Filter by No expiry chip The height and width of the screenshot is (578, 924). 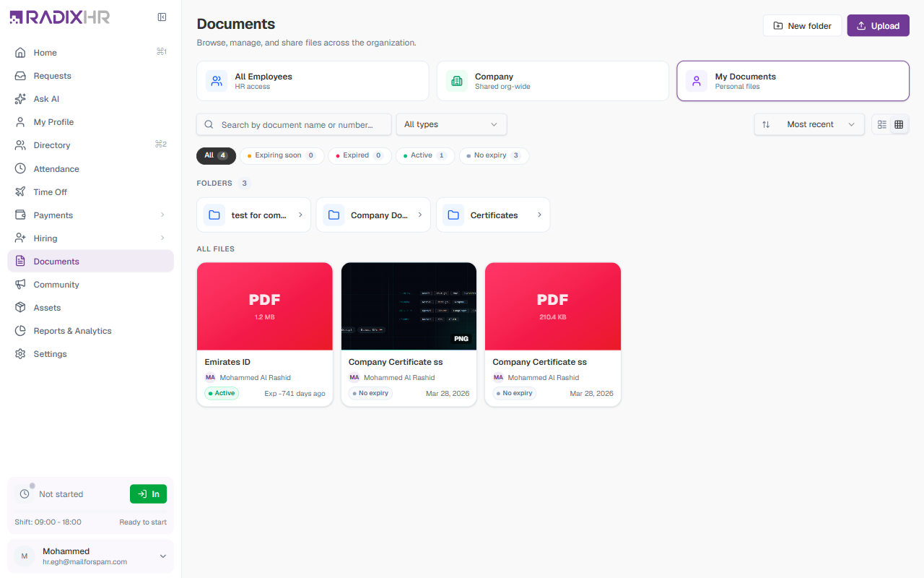point(494,155)
